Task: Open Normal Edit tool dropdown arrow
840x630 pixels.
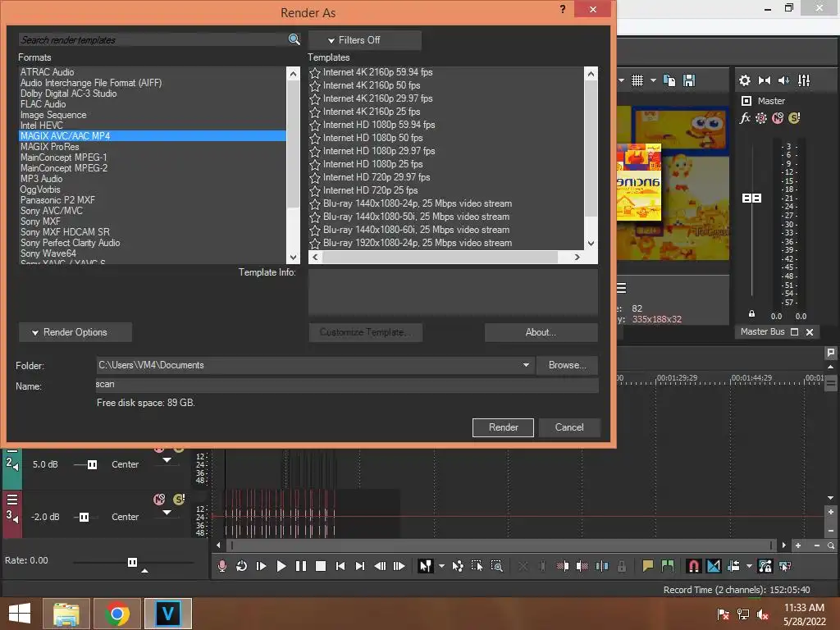Action: click(441, 566)
